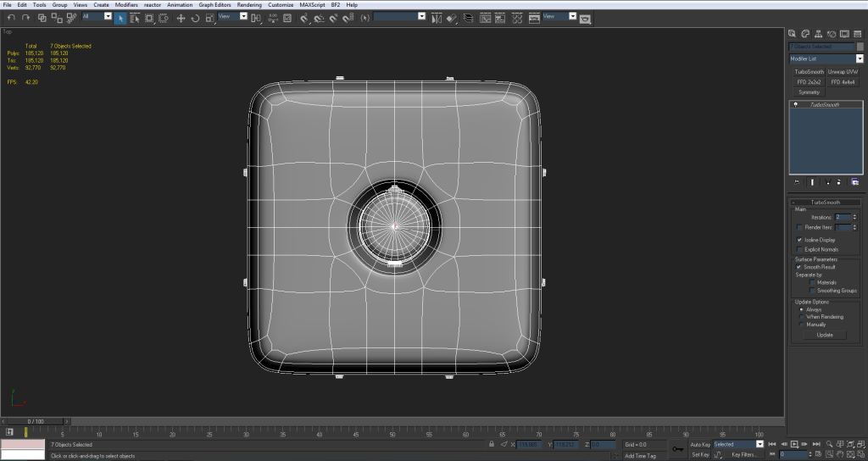The width and height of the screenshot is (868, 461).
Task: Open the Graph Editors menu
Action: click(x=214, y=4)
